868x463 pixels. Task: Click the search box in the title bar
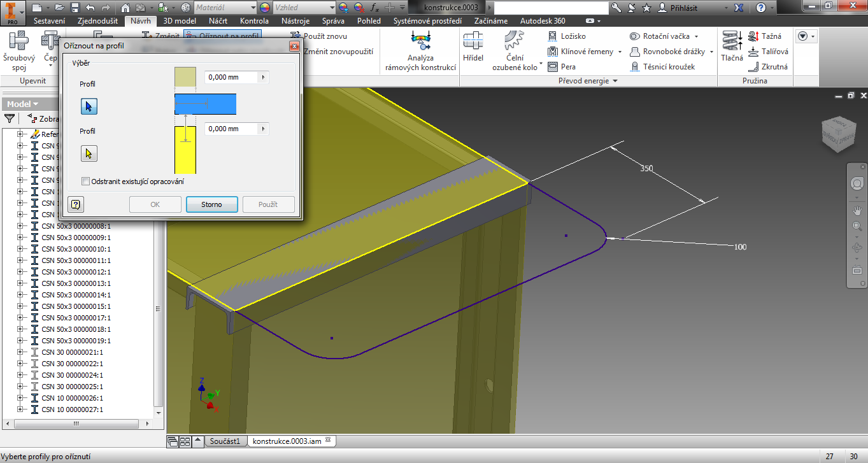pos(551,8)
